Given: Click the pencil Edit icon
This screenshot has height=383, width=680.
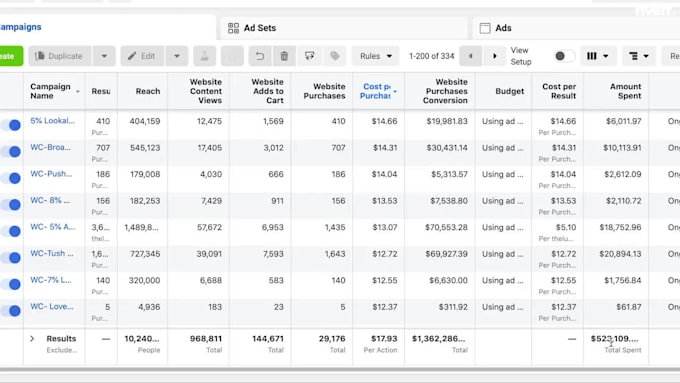Looking at the screenshot, I should click(x=132, y=56).
